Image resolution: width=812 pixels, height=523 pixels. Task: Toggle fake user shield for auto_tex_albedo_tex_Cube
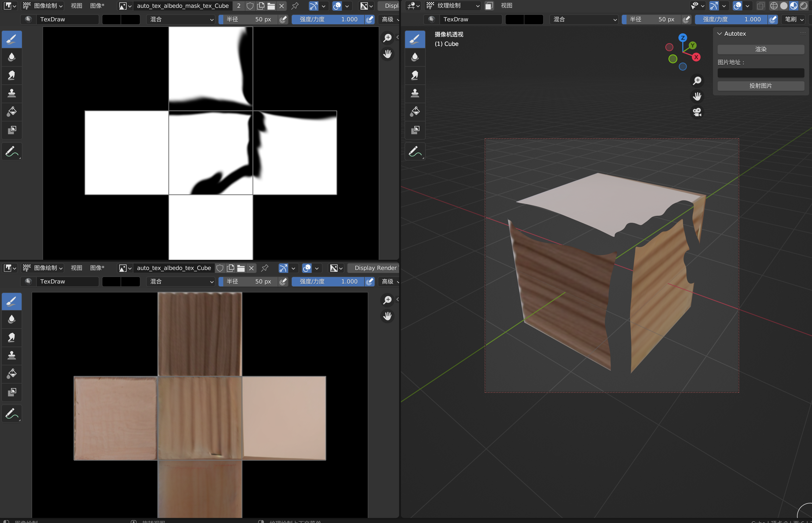[220, 268]
